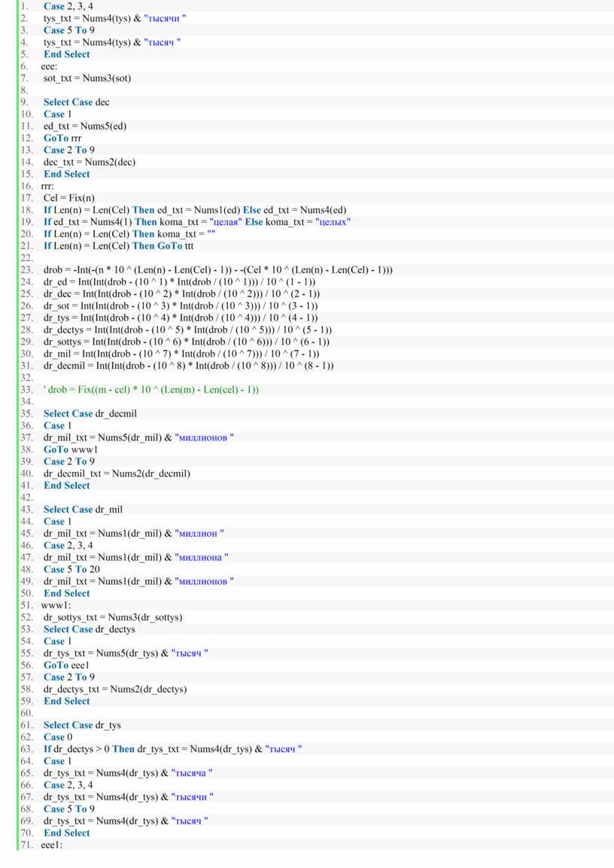Click the green comment line ' drob = Fix(
614x868 pixels.
tap(151, 390)
